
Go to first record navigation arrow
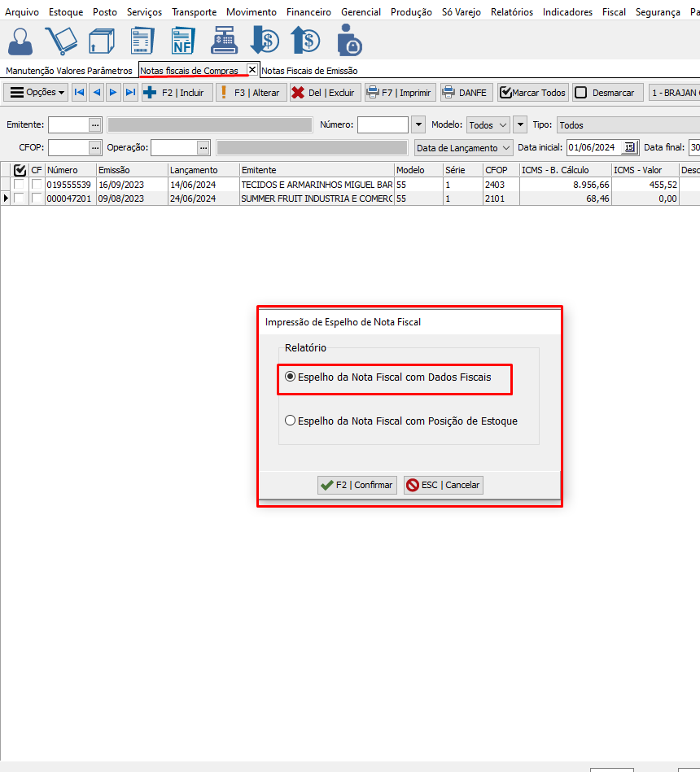tap(79, 93)
